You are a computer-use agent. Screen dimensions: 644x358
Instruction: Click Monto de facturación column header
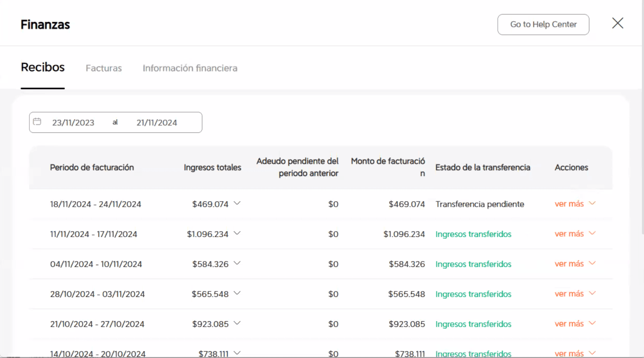(x=388, y=167)
